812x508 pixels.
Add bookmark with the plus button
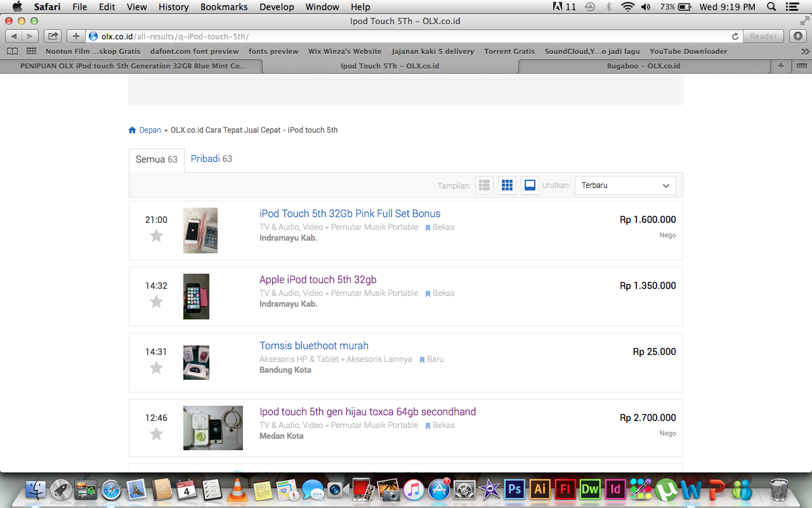[x=76, y=36]
